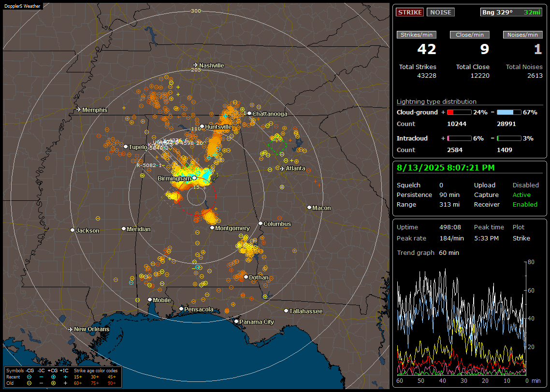This screenshot has height=392, width=550.
Task: Click the negative cloud-ground 67% bar
Action: [509, 112]
